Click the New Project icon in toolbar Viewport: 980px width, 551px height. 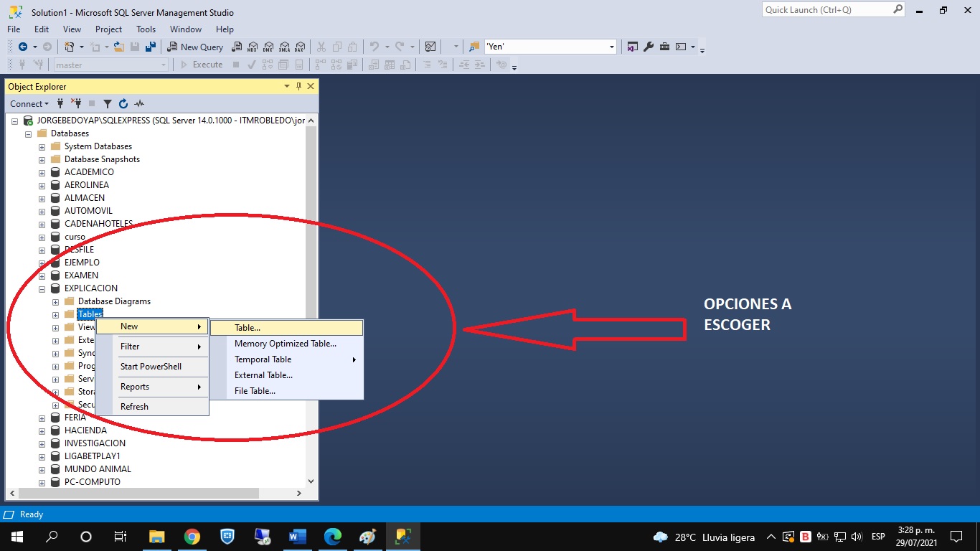tap(70, 47)
